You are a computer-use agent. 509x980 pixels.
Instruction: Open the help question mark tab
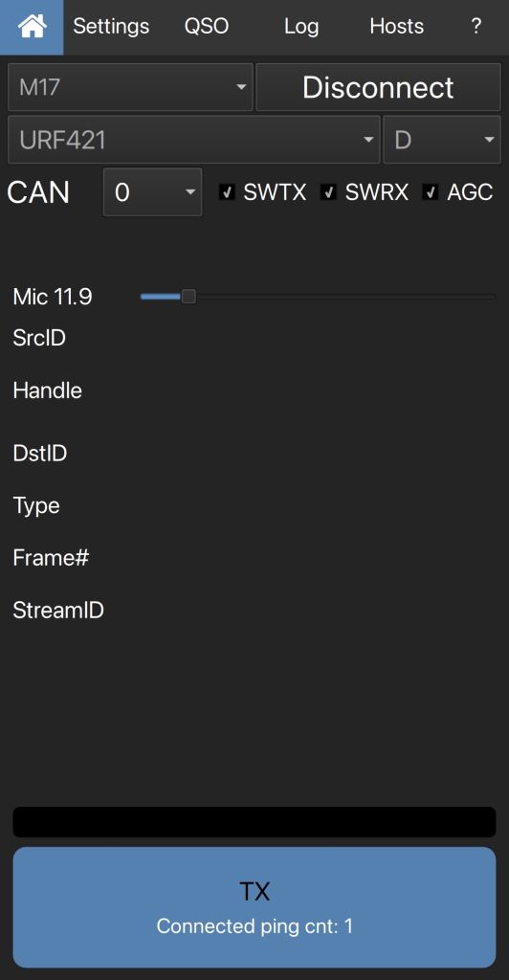476,26
